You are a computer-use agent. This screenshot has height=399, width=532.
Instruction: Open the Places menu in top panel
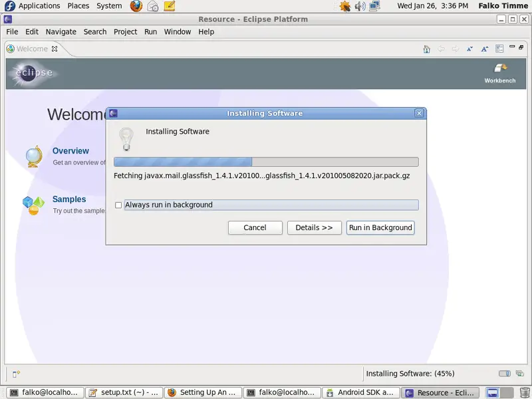pyautogui.click(x=78, y=6)
